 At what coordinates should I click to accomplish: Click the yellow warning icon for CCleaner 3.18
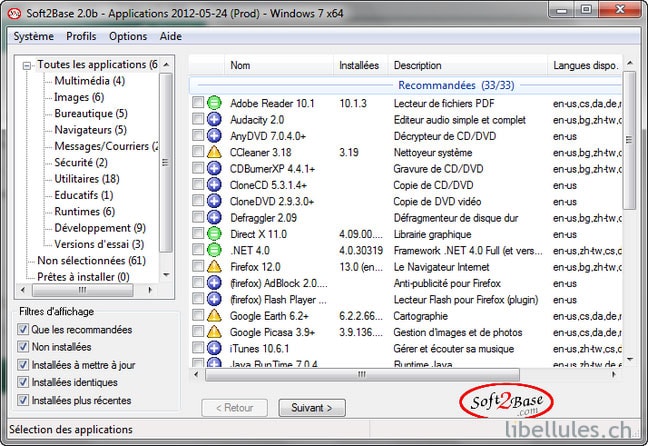point(214,152)
